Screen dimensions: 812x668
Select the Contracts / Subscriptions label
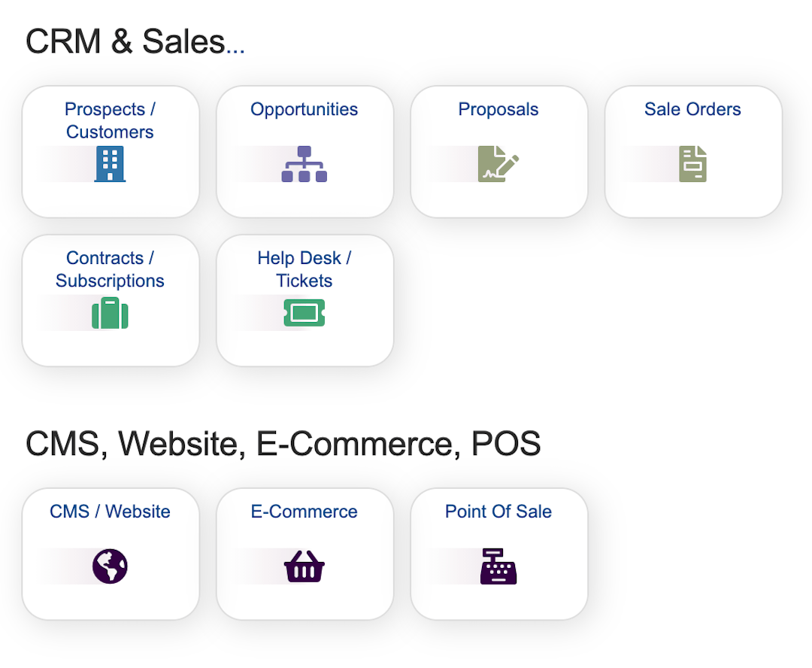click(x=110, y=269)
